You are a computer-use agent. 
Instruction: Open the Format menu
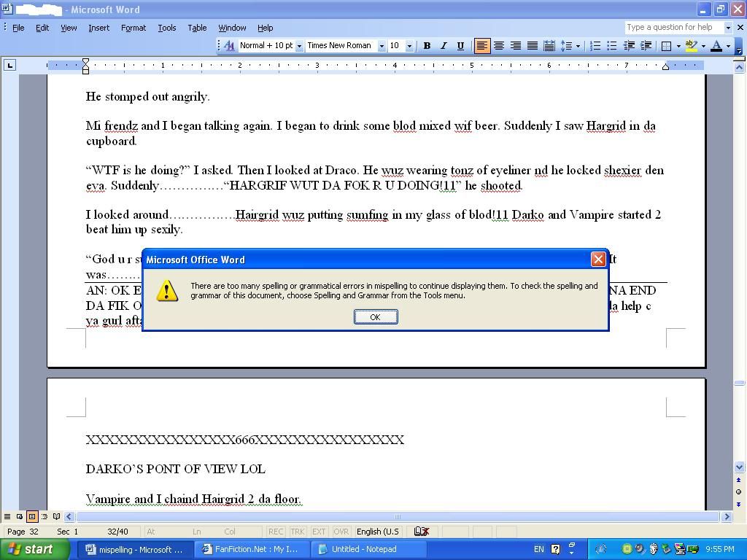[133, 28]
